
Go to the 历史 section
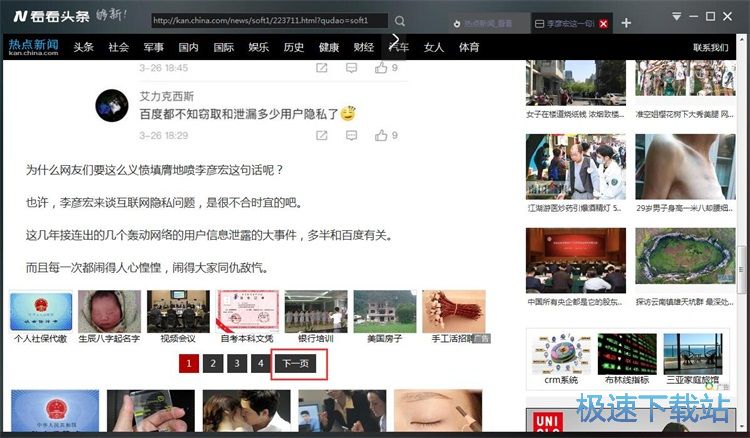294,47
